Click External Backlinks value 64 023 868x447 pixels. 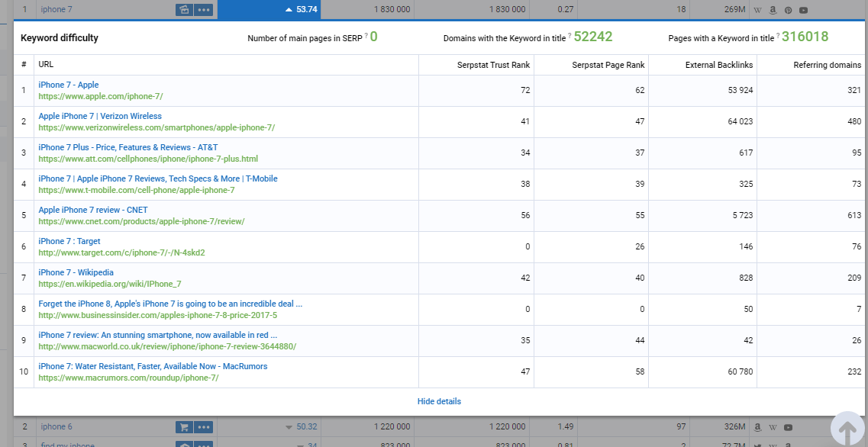[x=740, y=121]
